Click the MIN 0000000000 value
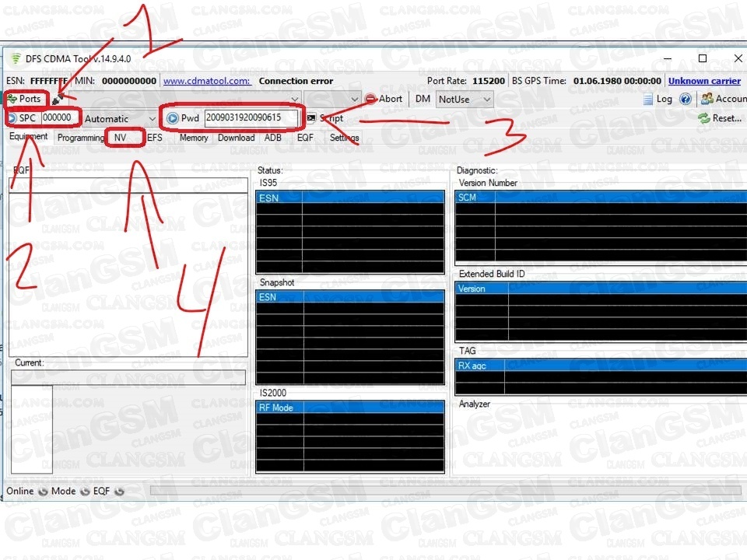Viewport: 747px width, 560px height. tap(129, 81)
